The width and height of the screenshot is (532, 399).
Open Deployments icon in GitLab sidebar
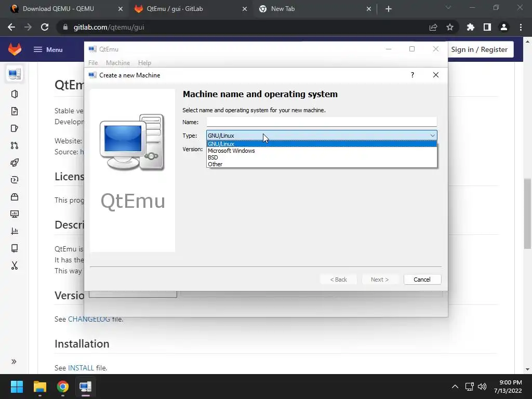point(15,180)
